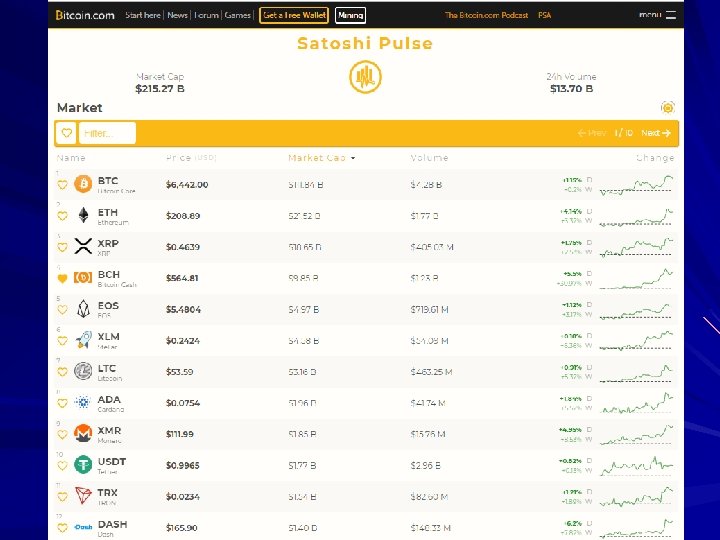The width and height of the screenshot is (720, 540).
Task: Click the Dash logo icon
Action: pyautogui.click(x=83, y=527)
